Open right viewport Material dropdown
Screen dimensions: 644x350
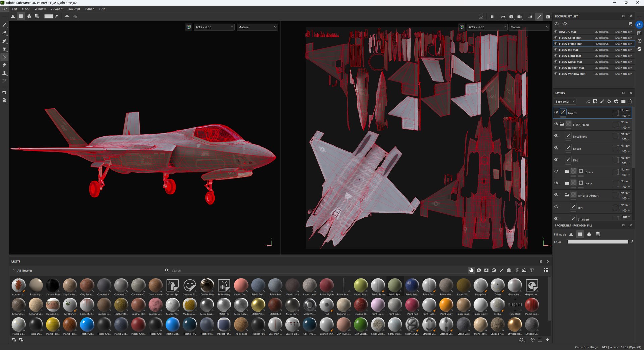529,27
